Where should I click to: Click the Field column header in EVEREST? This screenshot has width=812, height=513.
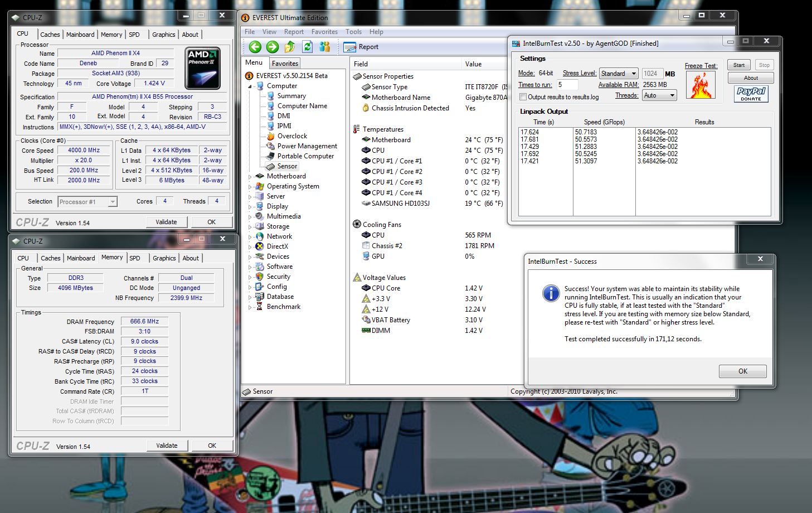coord(406,64)
